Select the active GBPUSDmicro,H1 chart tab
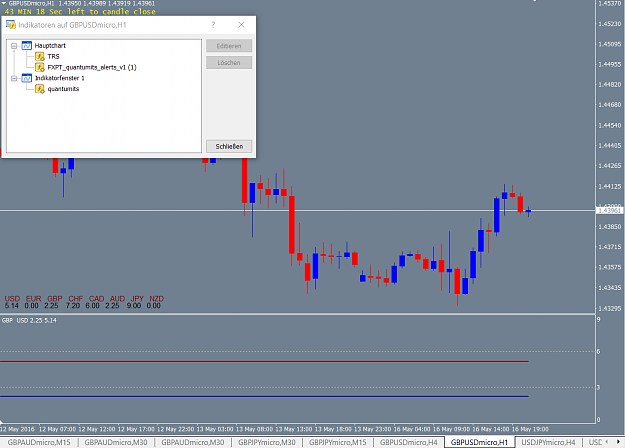Image resolution: width=625 pixels, height=448 pixels. [x=480, y=442]
